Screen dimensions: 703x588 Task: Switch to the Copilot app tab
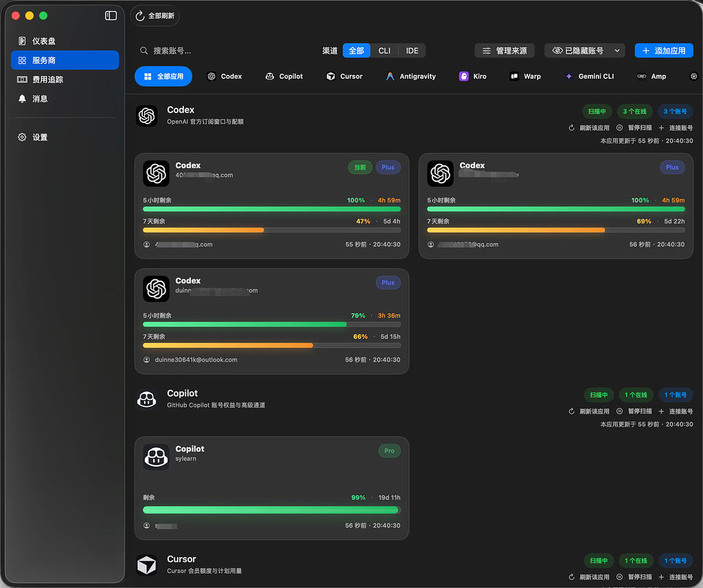coord(284,76)
